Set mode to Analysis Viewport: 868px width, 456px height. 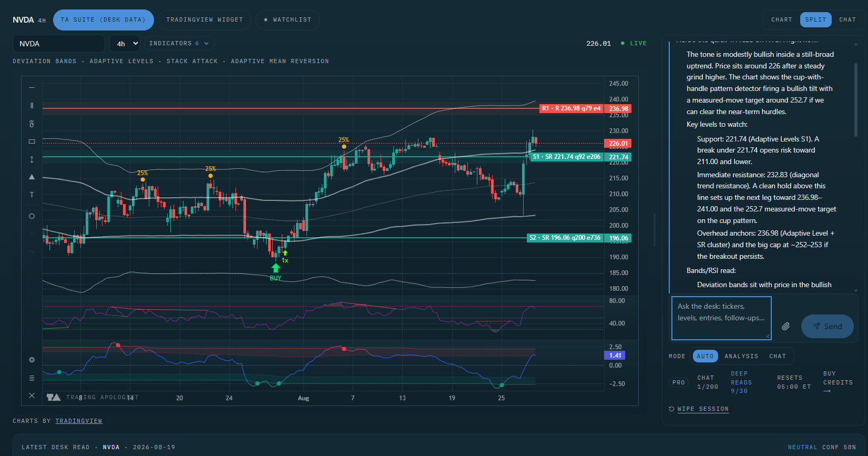[x=741, y=357]
